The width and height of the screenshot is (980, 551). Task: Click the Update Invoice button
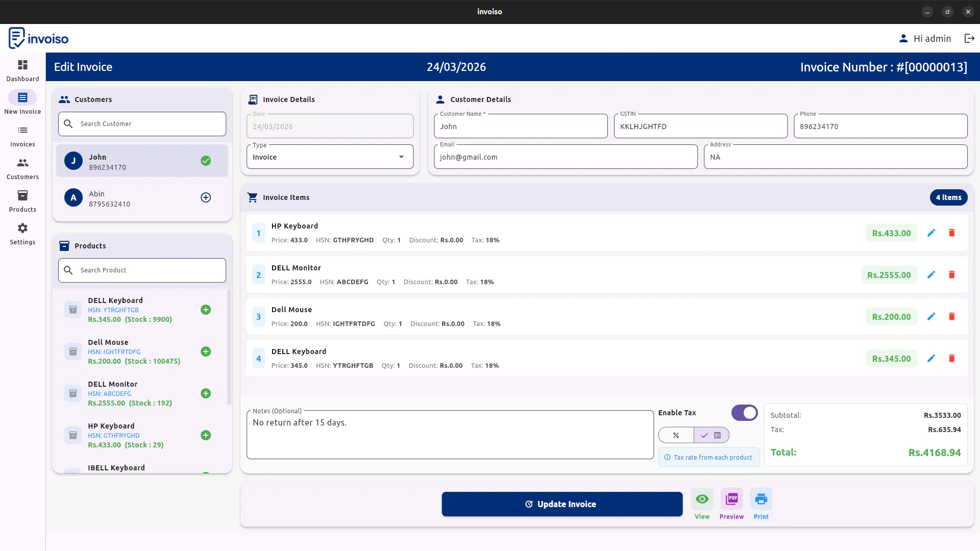(x=562, y=504)
